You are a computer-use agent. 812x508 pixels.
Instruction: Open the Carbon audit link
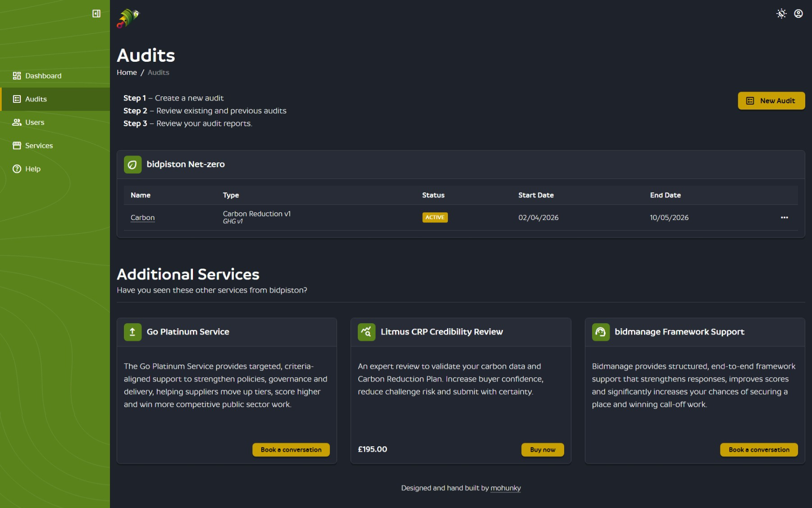142,218
